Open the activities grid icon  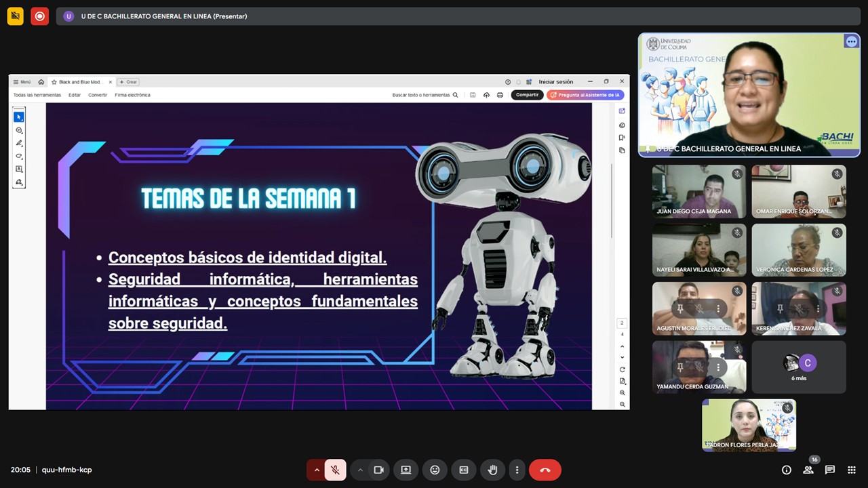tap(852, 470)
